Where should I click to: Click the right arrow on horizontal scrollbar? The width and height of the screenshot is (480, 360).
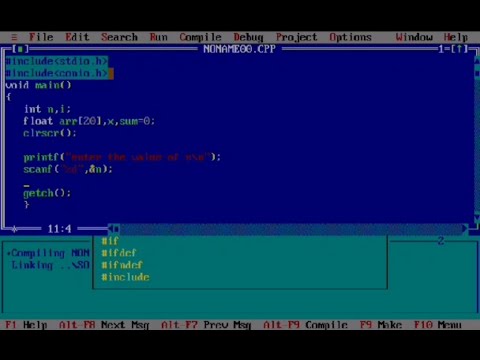point(465,229)
